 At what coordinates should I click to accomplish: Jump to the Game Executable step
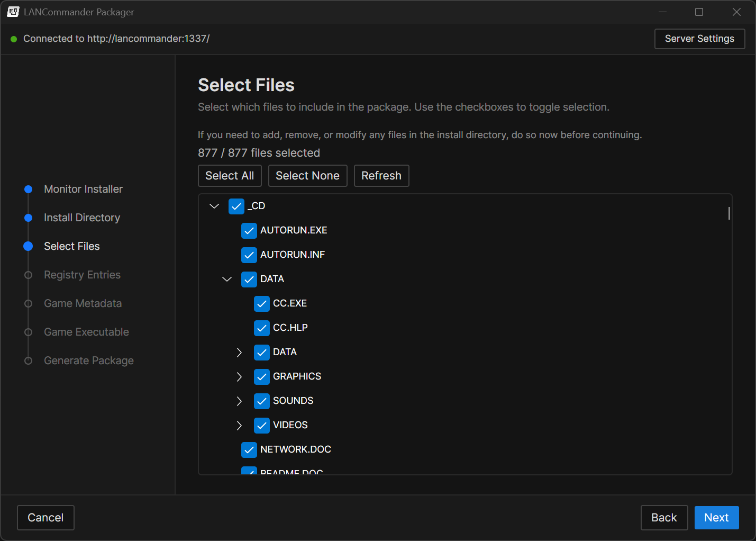86,332
